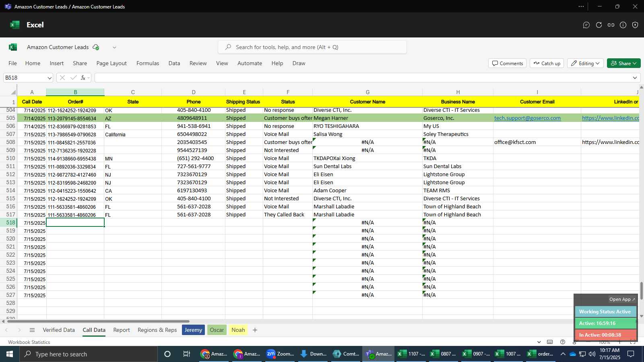This screenshot has width=644, height=362.
Task: Open the File menu
Action: 13,63
